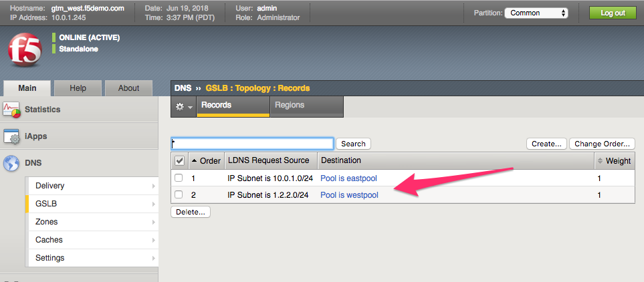Viewport: 644px width, 282px height.
Task: Click the Log out button
Action: click(x=613, y=13)
